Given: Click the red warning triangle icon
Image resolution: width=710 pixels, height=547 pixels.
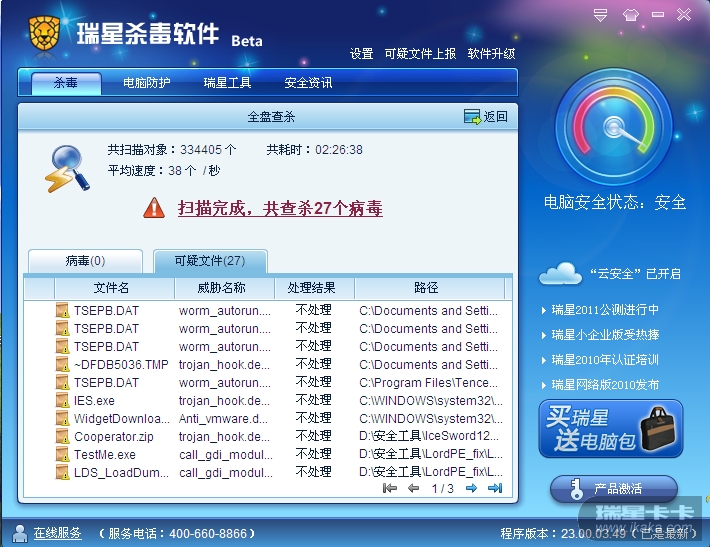Looking at the screenshot, I should click(154, 208).
